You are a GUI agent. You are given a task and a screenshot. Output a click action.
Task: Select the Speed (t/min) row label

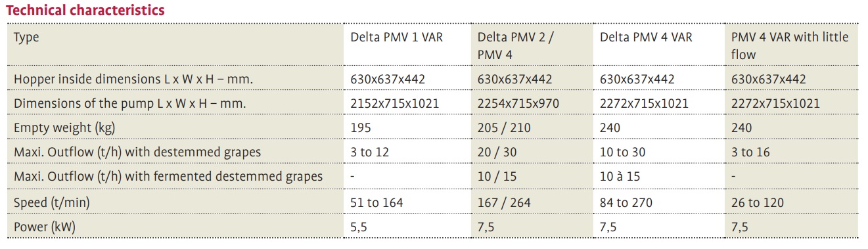52,203
